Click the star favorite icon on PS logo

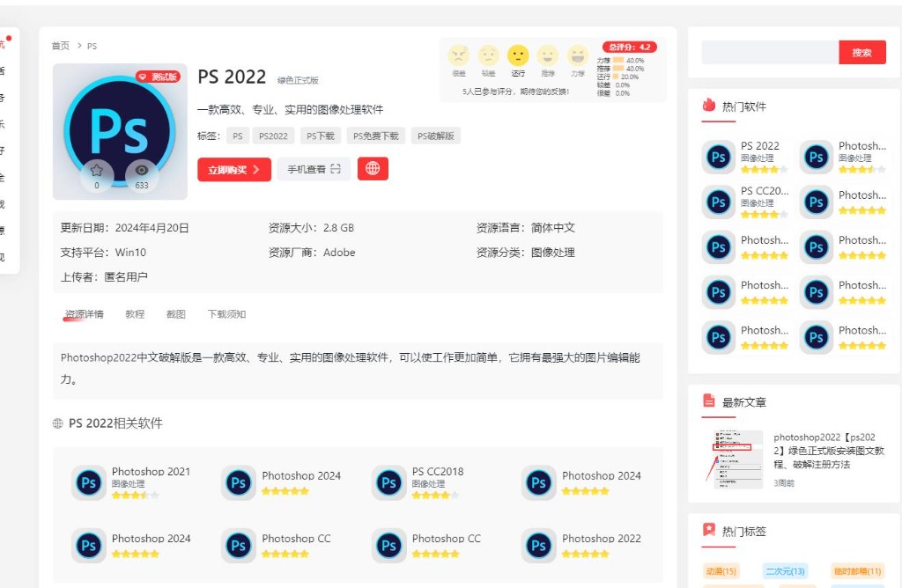(x=97, y=170)
